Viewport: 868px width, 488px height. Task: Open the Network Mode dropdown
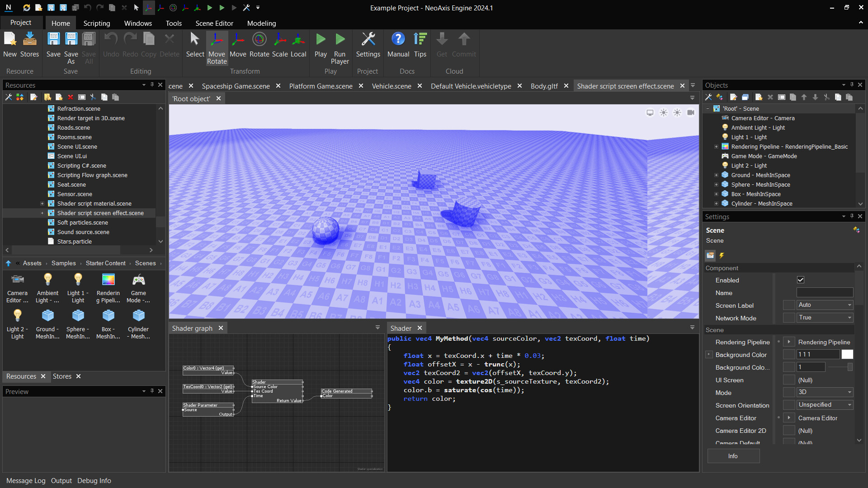point(825,318)
